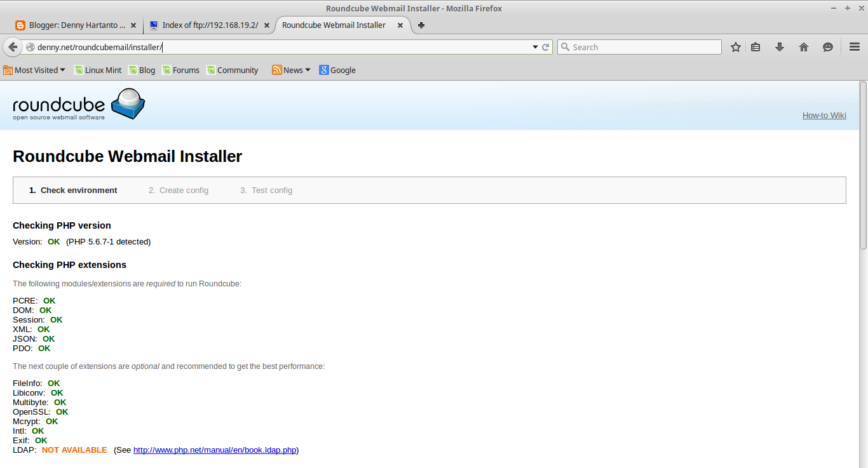Image resolution: width=868 pixels, height=468 pixels.
Task: Show URL history dropdown arrow
Action: (x=535, y=47)
